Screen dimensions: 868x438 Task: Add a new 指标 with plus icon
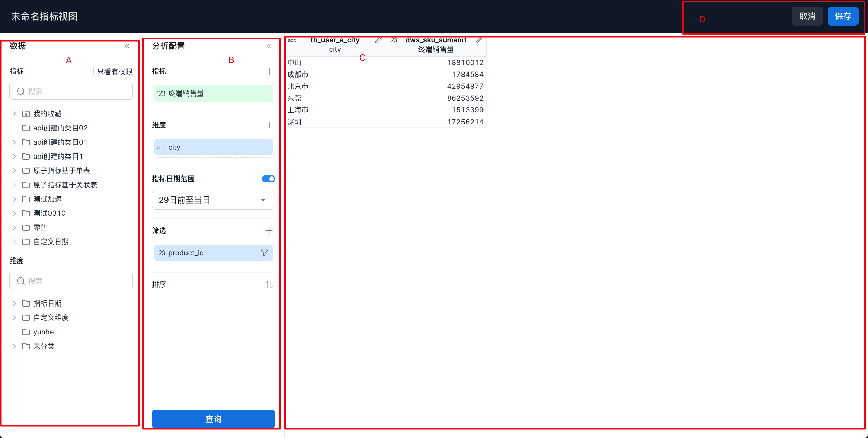coord(269,71)
